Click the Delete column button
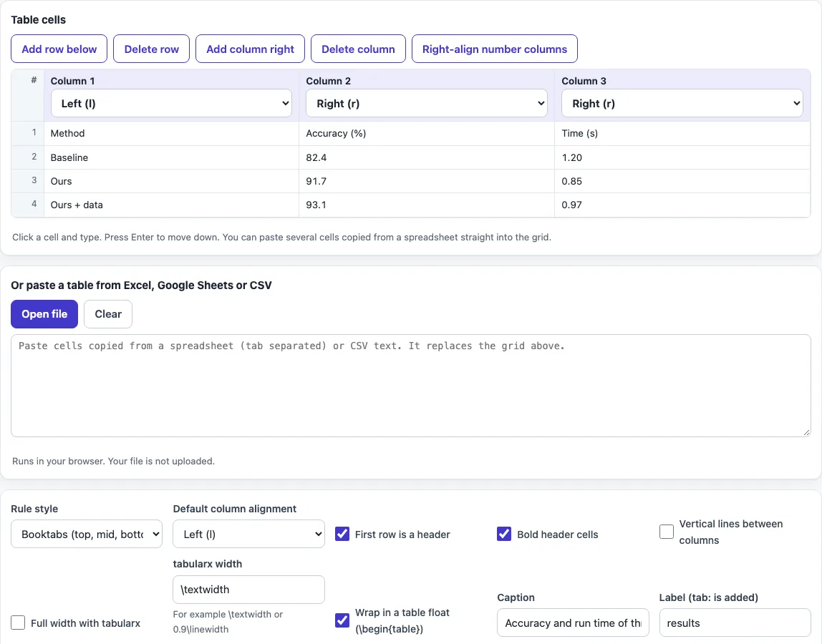This screenshot has height=644, width=822. [358, 49]
